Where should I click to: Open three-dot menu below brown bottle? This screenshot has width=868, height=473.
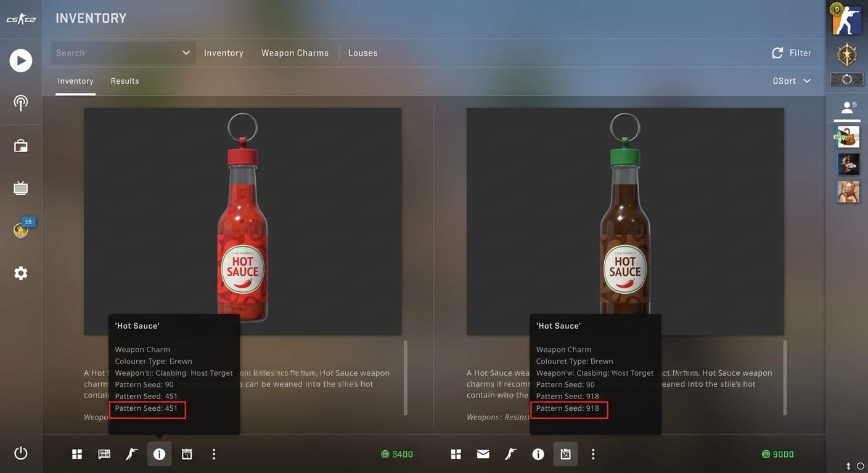[593, 455]
